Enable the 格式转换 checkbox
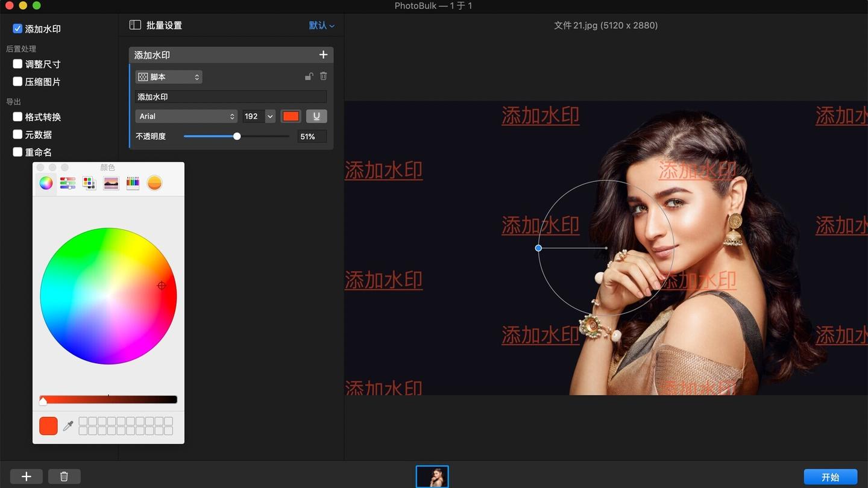Screen dimensions: 868x488 [17, 117]
